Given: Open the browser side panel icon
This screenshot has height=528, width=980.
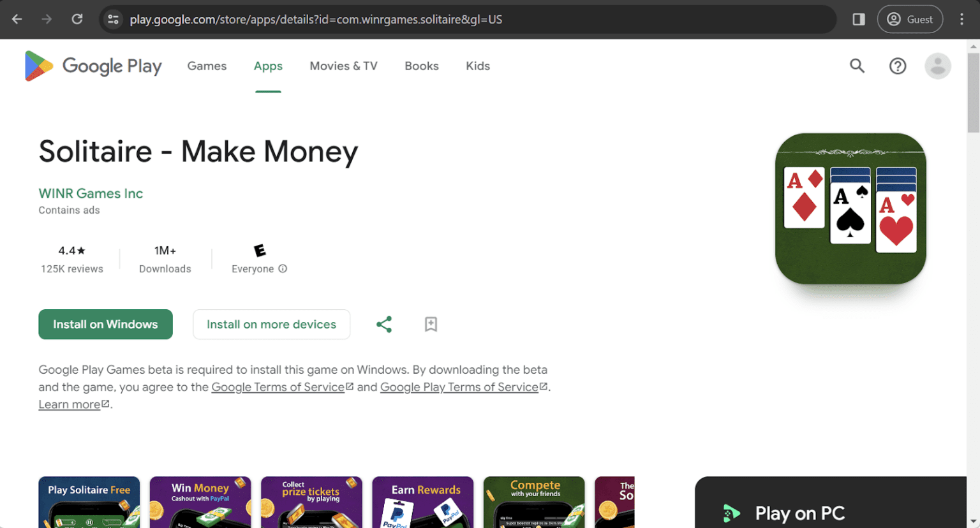Looking at the screenshot, I should click(858, 19).
